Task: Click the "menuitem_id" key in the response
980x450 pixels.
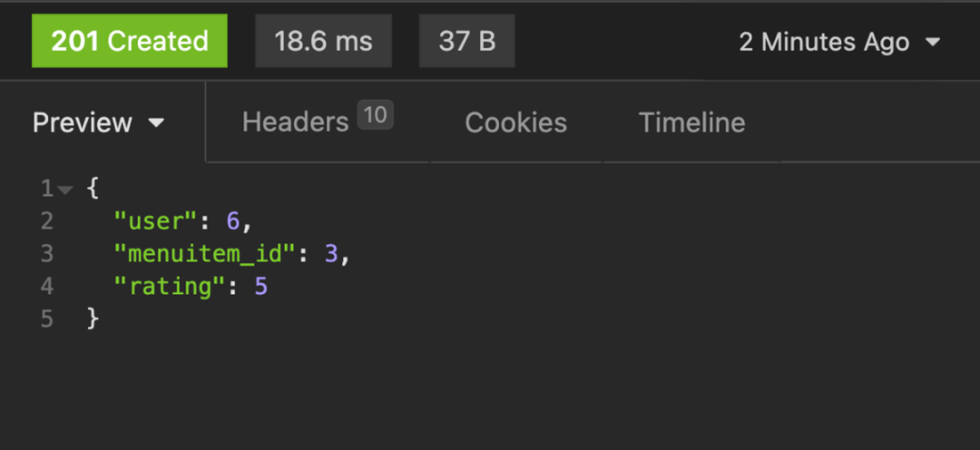Action: (204, 254)
